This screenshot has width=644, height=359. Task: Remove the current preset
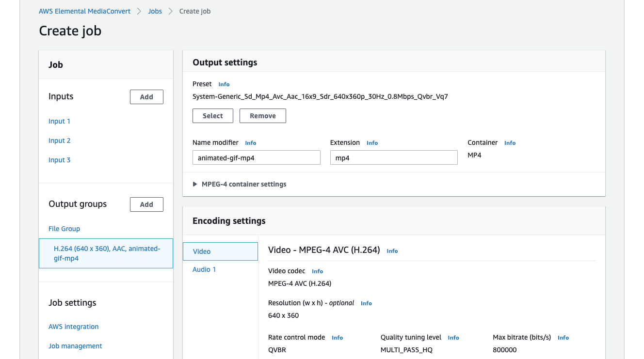click(x=262, y=116)
